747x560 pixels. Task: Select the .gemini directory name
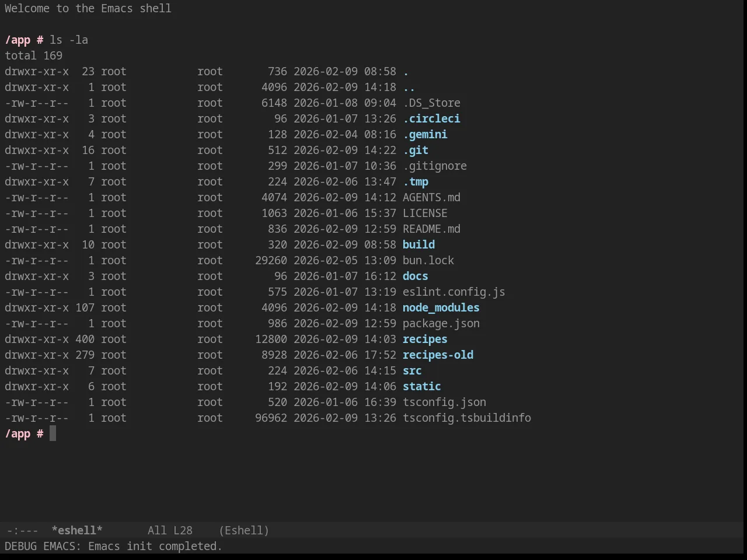[425, 134]
